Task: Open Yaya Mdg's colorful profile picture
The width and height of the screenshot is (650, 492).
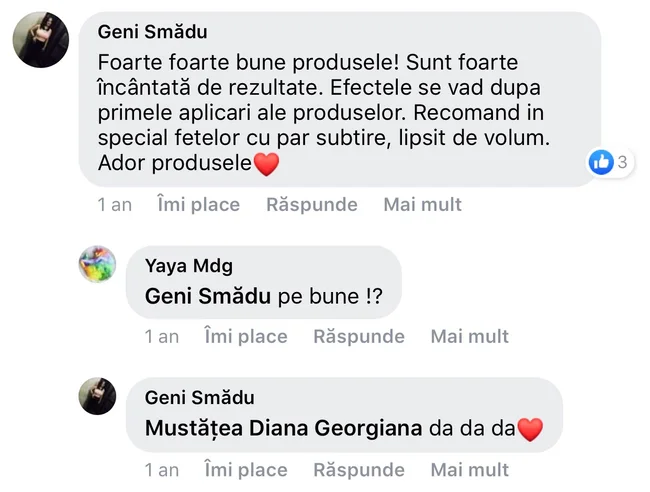Action: tap(98, 265)
